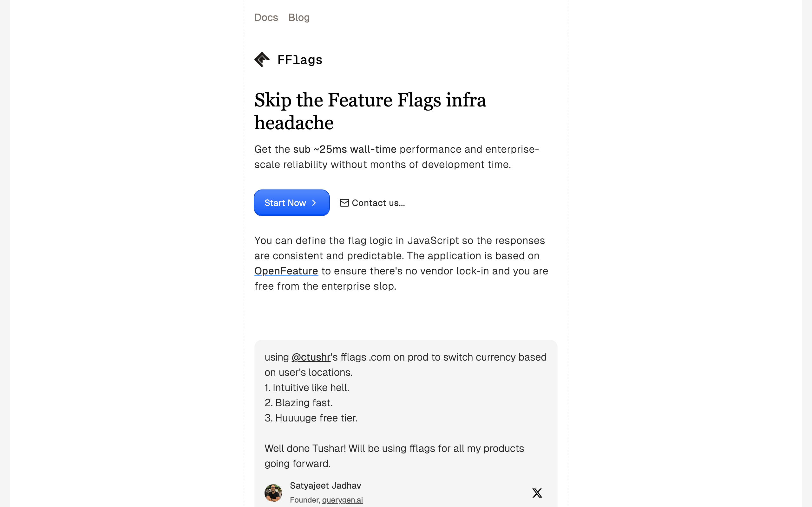Click the bold 'sub ~25ms wall-time' text

344,149
